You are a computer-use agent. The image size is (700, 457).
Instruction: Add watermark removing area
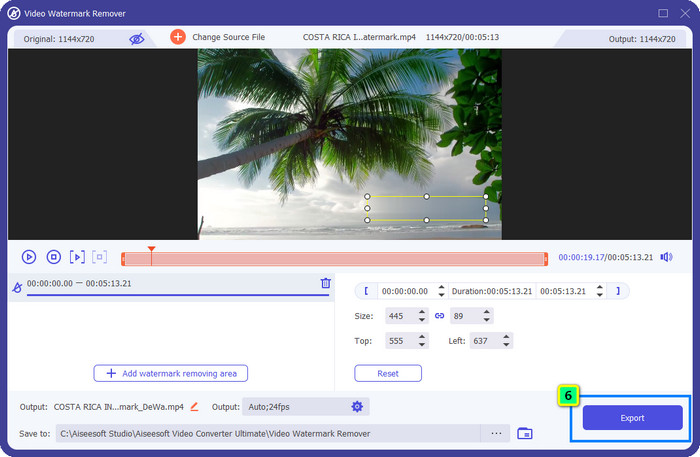tap(171, 373)
